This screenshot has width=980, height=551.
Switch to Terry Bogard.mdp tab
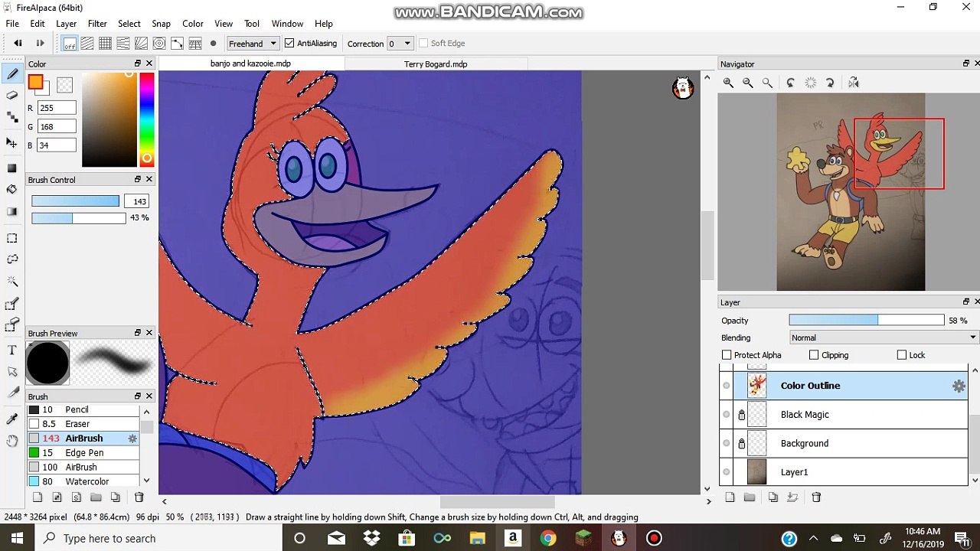coord(436,64)
